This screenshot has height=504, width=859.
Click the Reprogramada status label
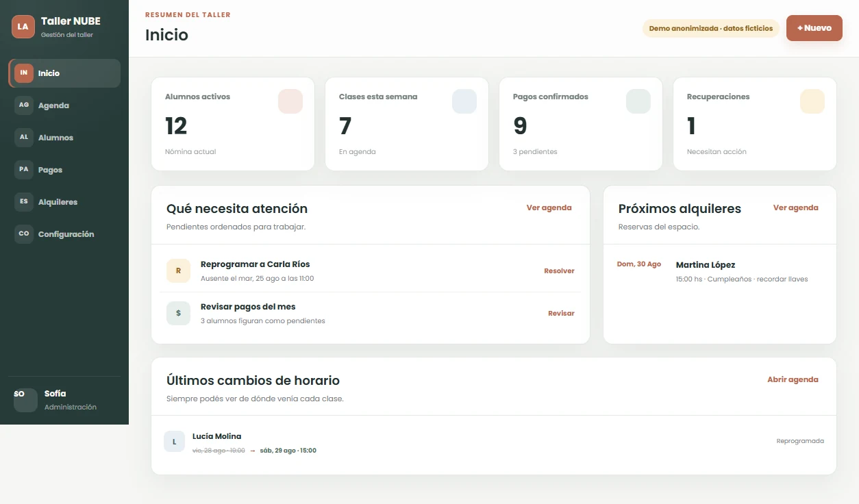pos(800,441)
